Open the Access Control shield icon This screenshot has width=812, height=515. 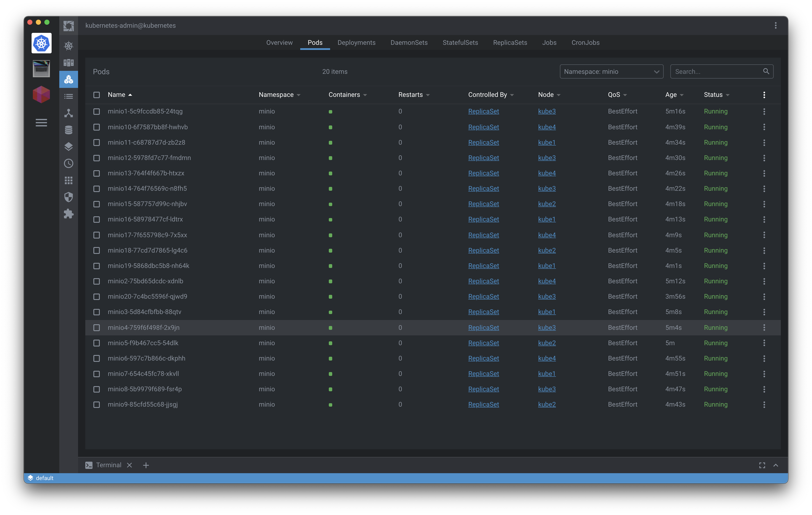[x=69, y=197]
